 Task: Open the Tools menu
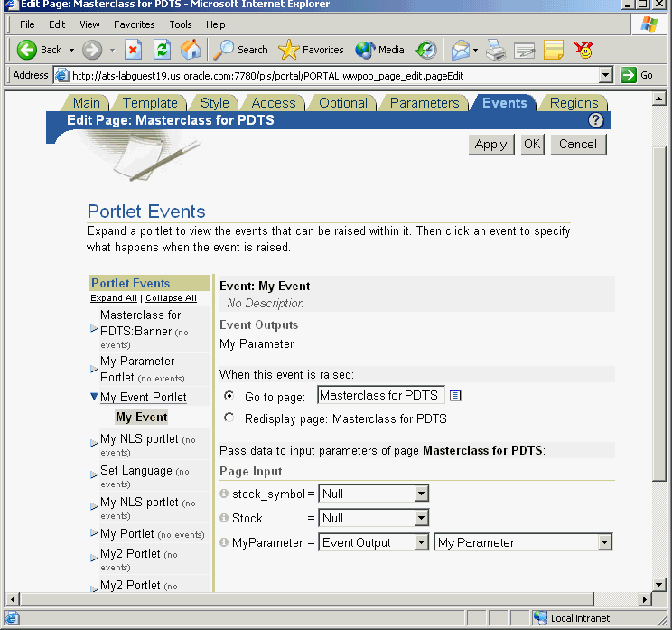(x=181, y=24)
